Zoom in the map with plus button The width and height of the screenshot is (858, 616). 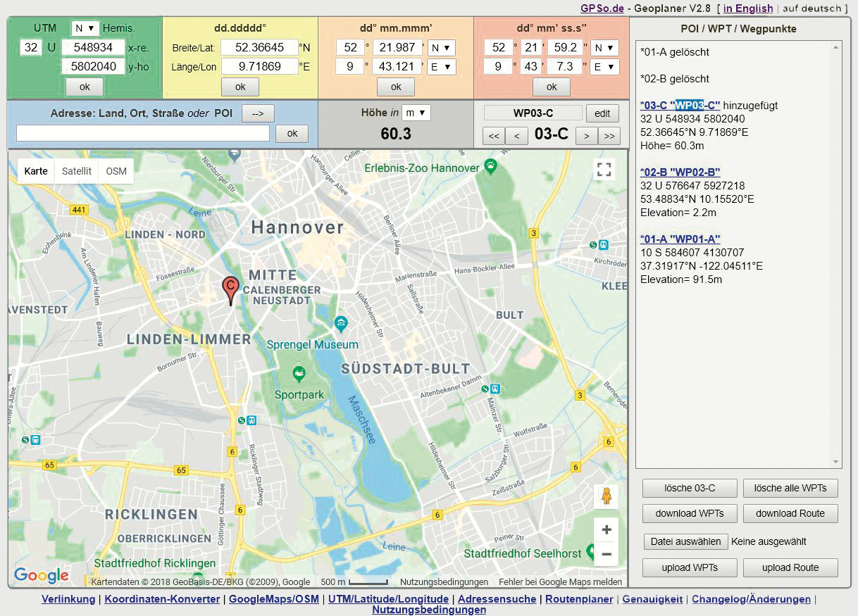coord(606,529)
